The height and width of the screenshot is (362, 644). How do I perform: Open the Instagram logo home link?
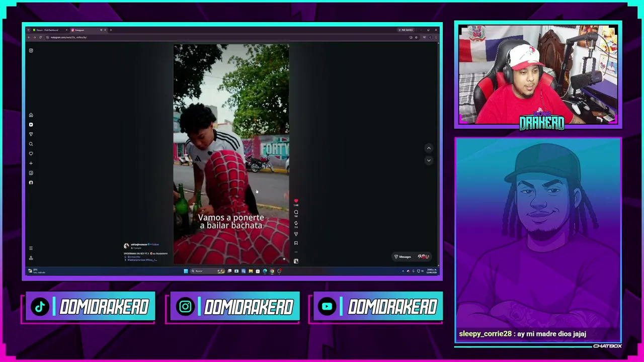click(x=31, y=50)
